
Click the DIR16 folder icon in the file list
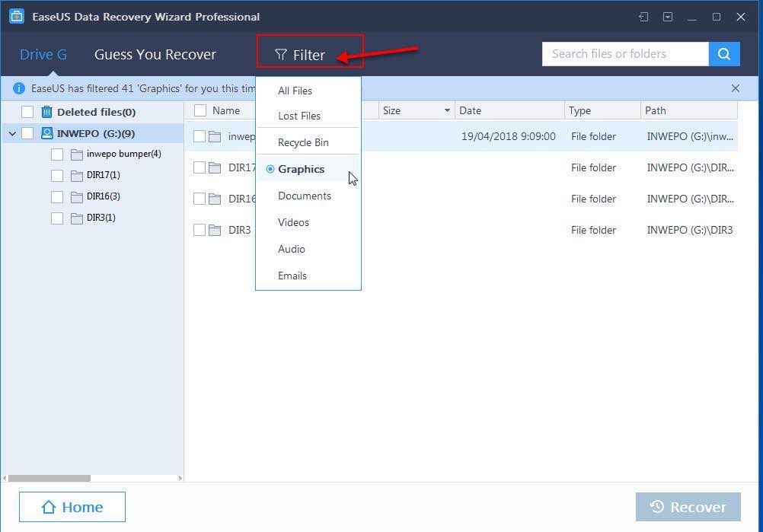[x=215, y=199]
